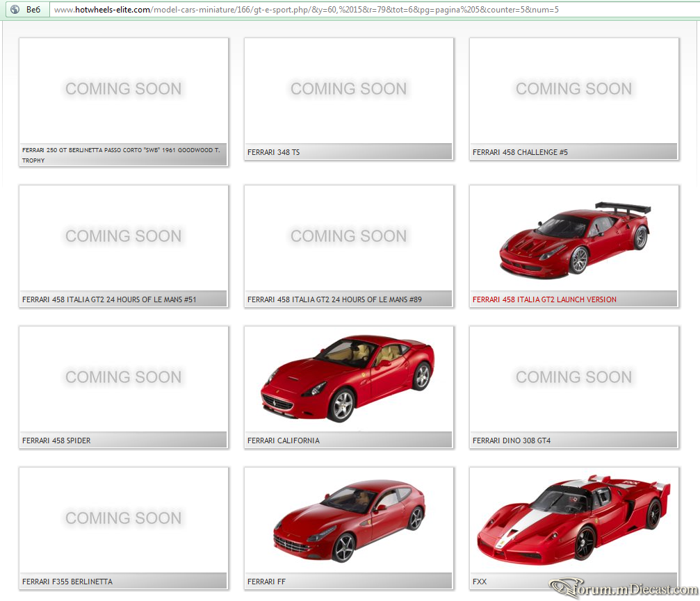Click Coming Soon placeholder for 458 Spider

tap(124, 377)
